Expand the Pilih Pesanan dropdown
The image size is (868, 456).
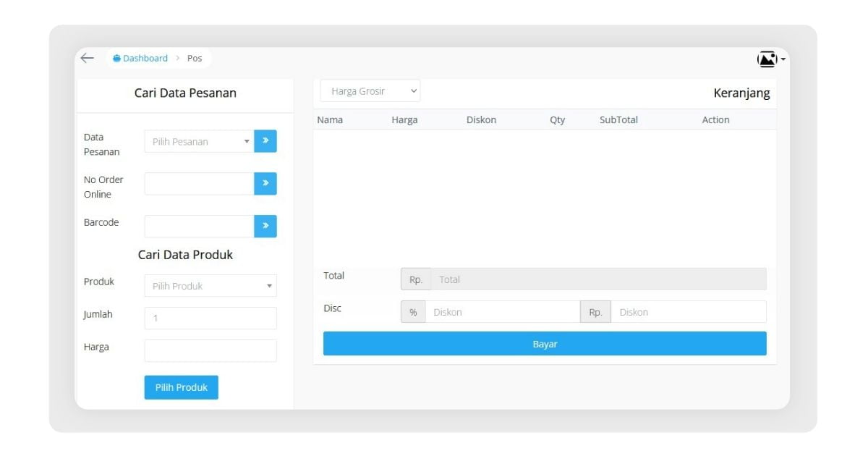199,141
